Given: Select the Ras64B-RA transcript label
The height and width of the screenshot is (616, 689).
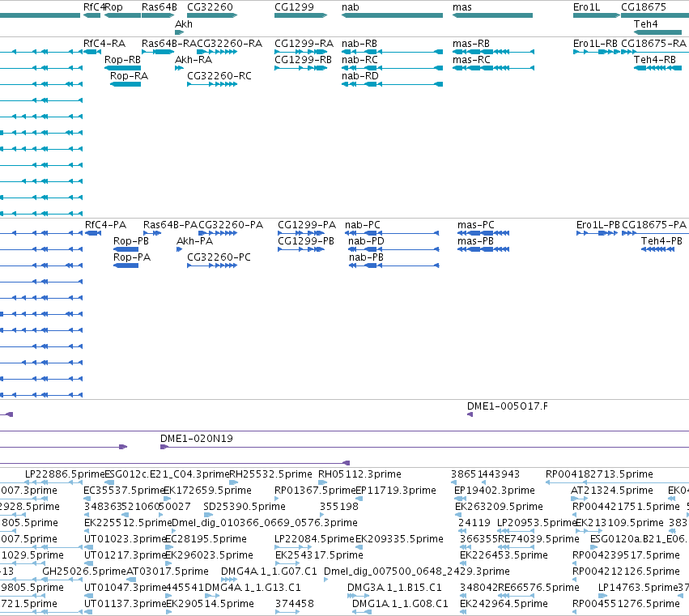Looking at the screenshot, I should tap(168, 44).
